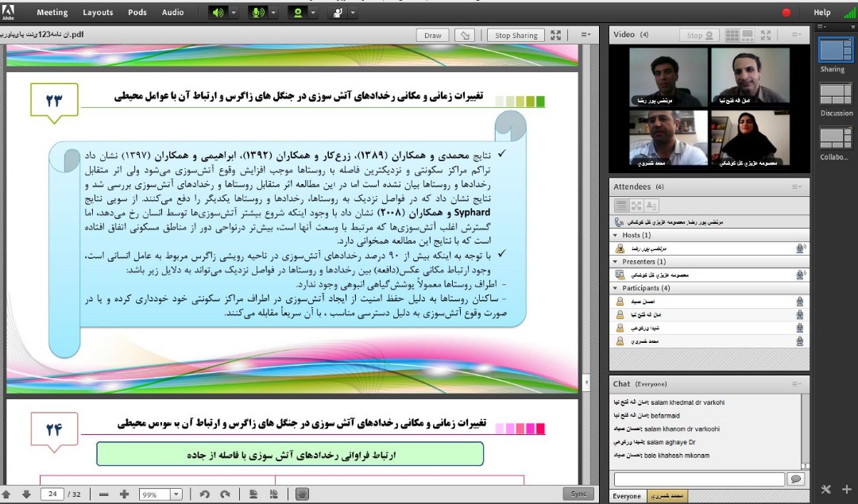This screenshot has height=504, width=858.
Task: Go to the next PDF page arrow
Action: point(26,494)
